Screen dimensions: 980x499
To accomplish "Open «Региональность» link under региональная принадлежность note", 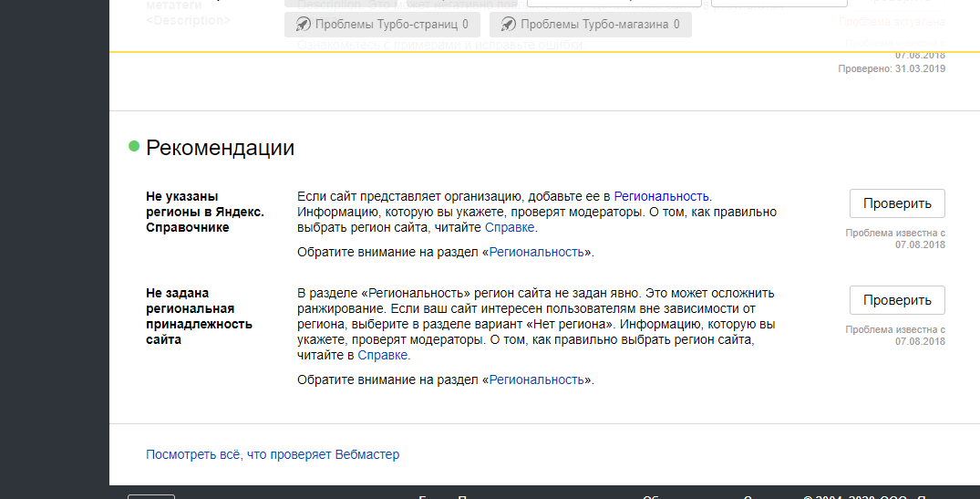I will coord(536,379).
